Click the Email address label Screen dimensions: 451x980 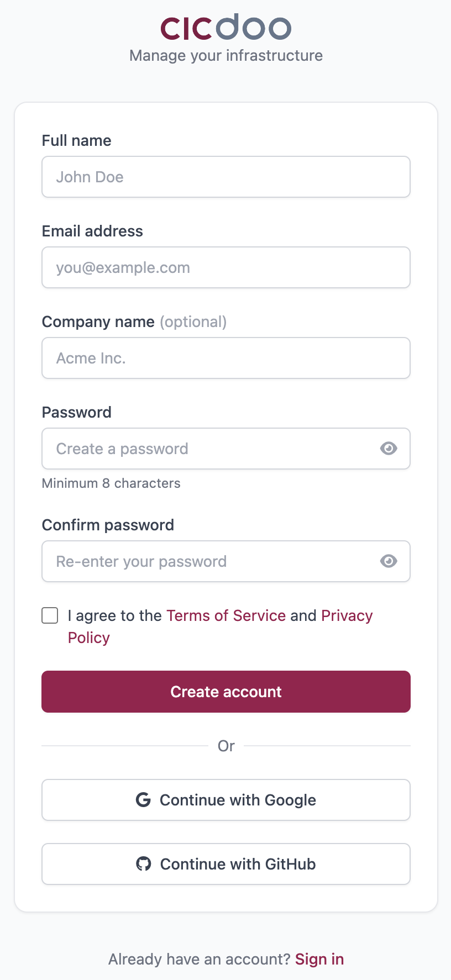point(92,231)
